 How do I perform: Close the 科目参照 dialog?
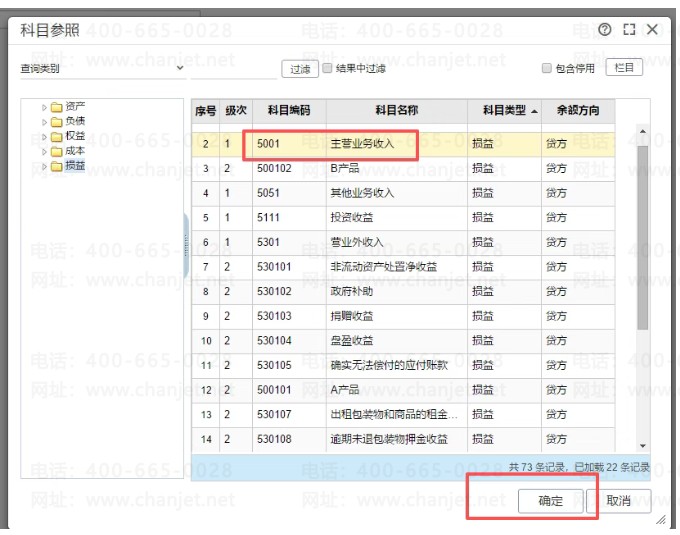[652, 29]
